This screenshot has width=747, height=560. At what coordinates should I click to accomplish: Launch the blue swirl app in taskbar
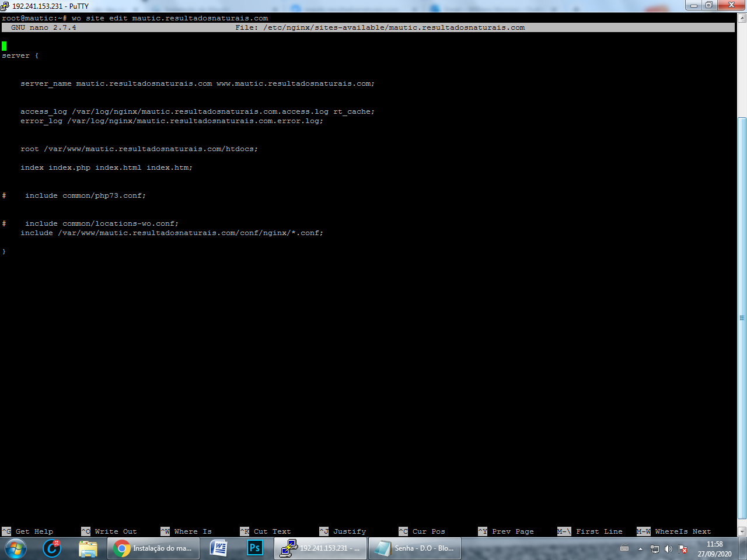(x=52, y=548)
